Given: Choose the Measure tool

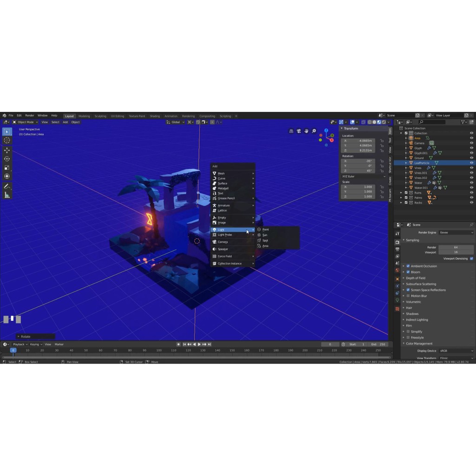Looking at the screenshot, I should [7, 195].
